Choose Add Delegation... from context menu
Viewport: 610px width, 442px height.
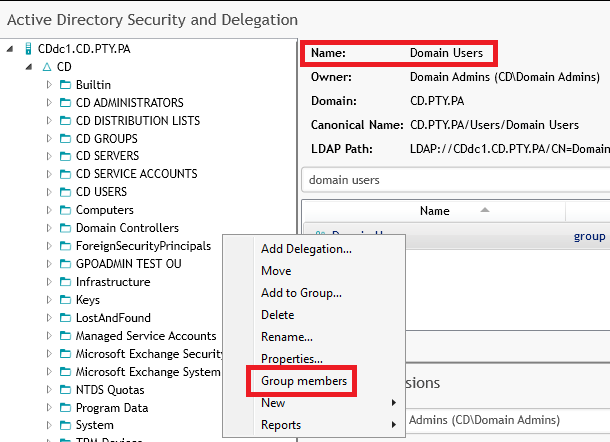(306, 249)
